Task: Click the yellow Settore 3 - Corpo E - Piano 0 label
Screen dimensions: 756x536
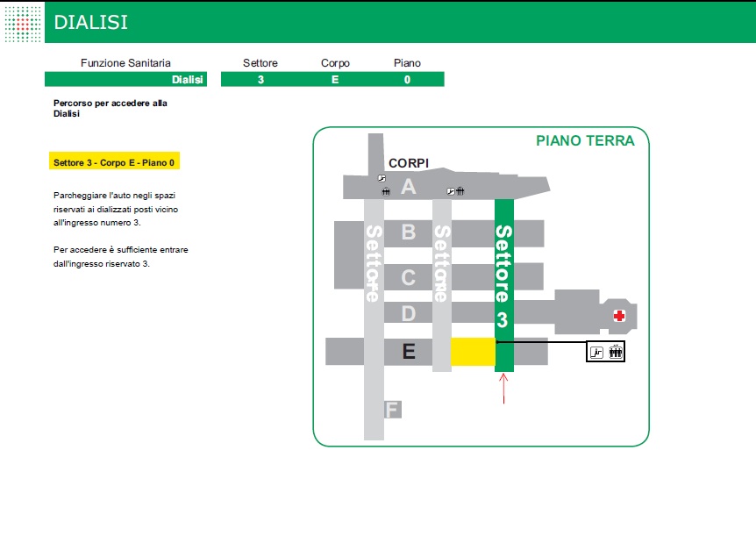Action: tap(115, 163)
